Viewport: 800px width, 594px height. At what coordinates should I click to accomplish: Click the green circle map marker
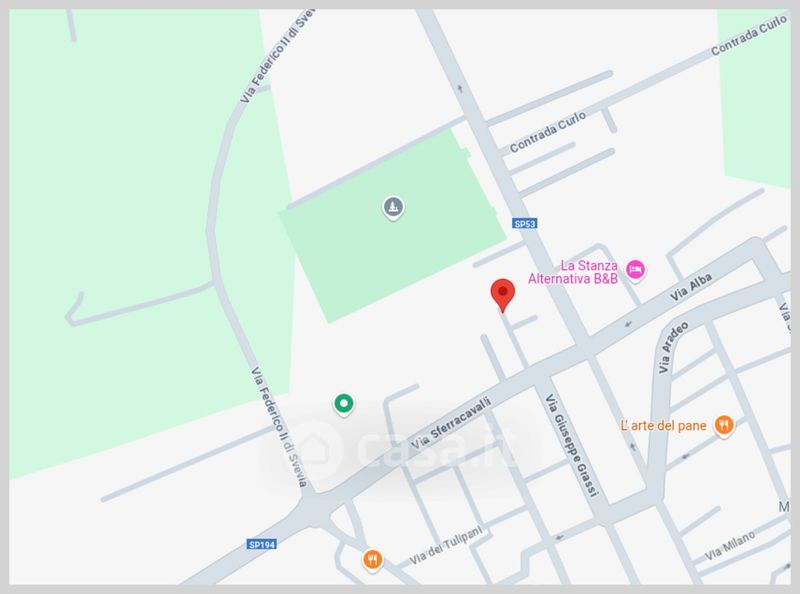pos(344,404)
